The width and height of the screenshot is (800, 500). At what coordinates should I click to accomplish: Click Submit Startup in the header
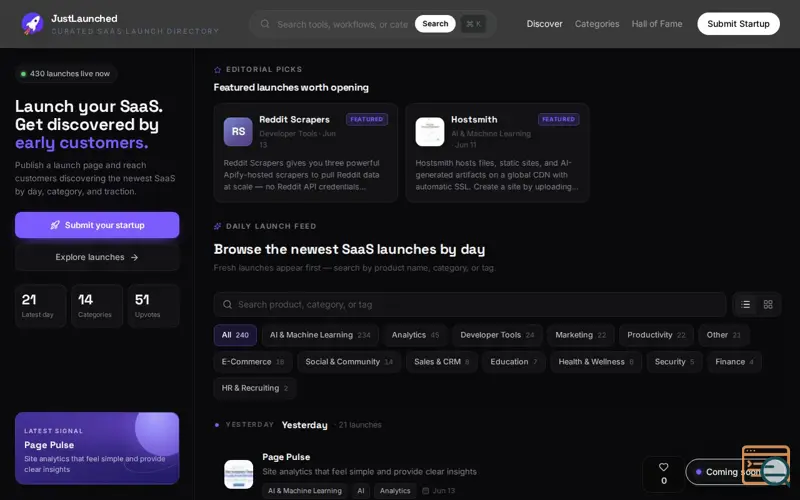pyautogui.click(x=738, y=24)
